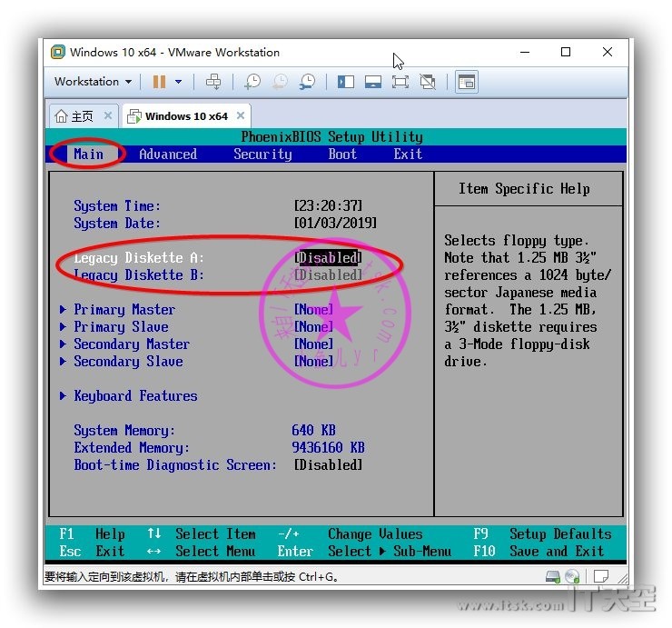Click the System Memory 640 KB value
Screen dimensions: 672x628
click(x=313, y=430)
